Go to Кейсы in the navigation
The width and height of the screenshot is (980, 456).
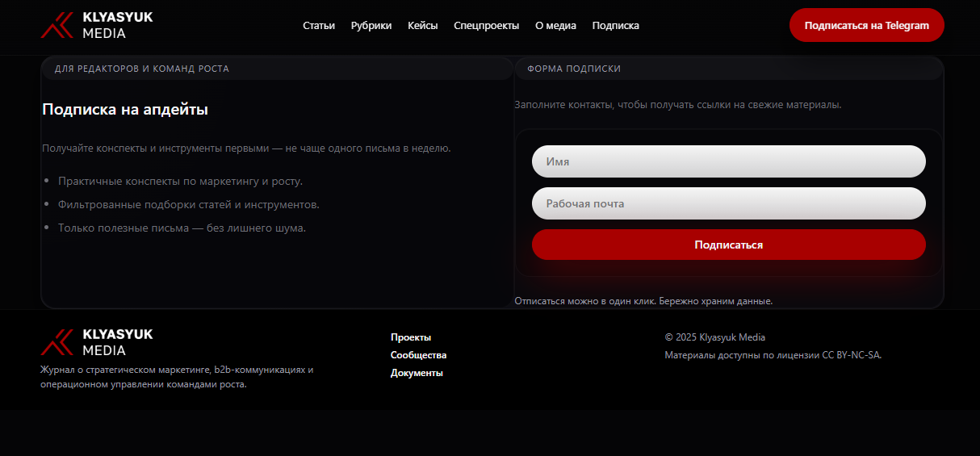423,26
